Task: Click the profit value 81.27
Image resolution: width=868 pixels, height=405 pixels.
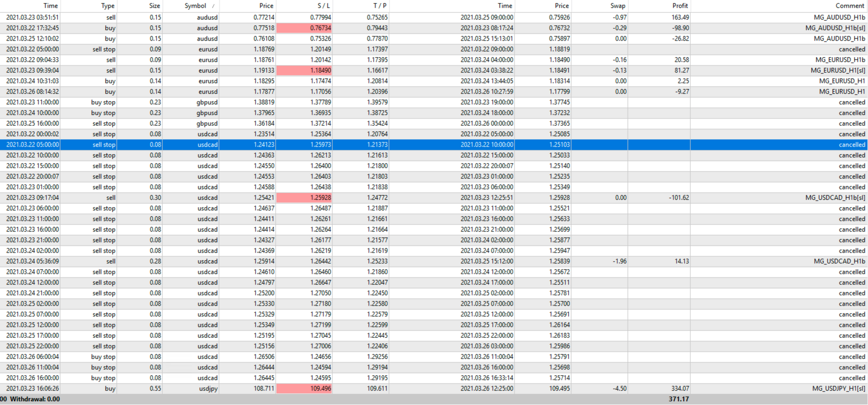Action: [x=682, y=70]
